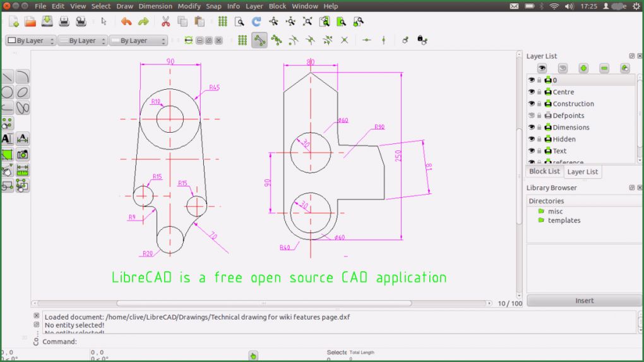Open a file with the folder icon
644x362 pixels.
tap(30, 21)
